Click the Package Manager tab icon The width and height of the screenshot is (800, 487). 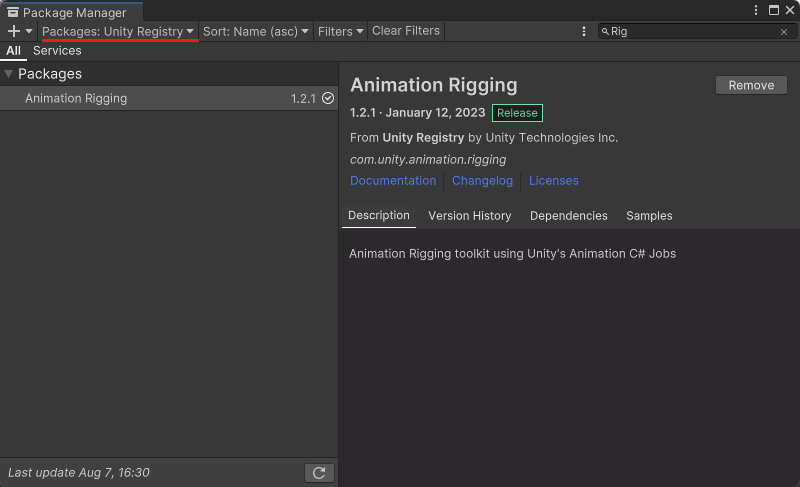pos(13,12)
